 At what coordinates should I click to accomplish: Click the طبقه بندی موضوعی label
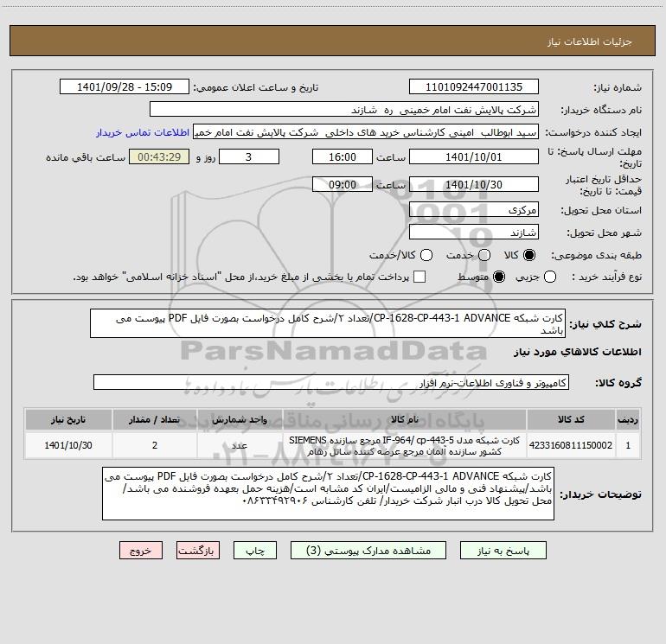tap(596, 256)
